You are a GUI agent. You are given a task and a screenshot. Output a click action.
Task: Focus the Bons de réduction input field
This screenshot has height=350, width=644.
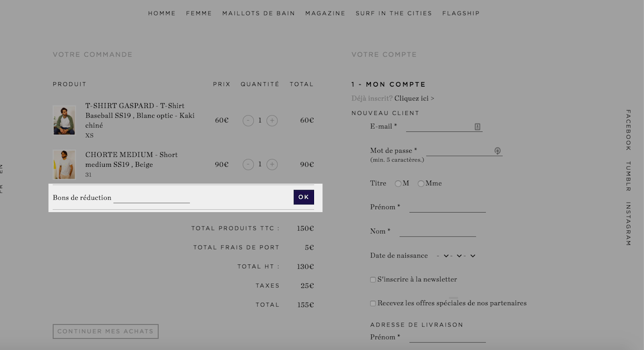point(152,198)
